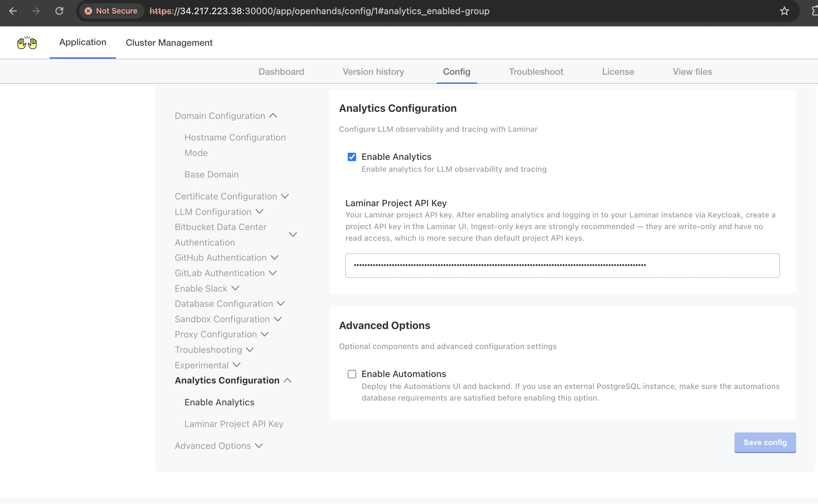The image size is (818, 504).
Task: Open the Troubleshoot tab
Action: (x=536, y=72)
